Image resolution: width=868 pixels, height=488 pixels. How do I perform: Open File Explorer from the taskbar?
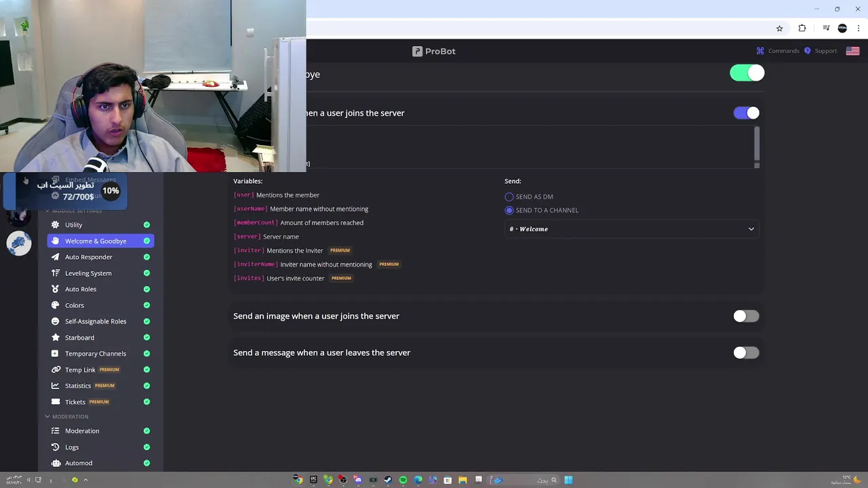click(x=462, y=480)
